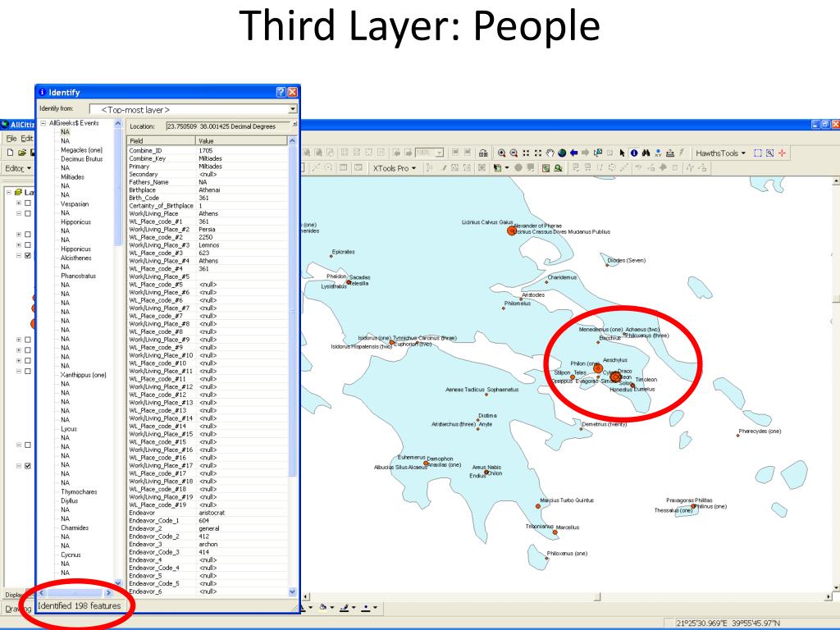The image size is (840, 630).
Task: Select Cycnus in the feature tree
Action: (71, 555)
